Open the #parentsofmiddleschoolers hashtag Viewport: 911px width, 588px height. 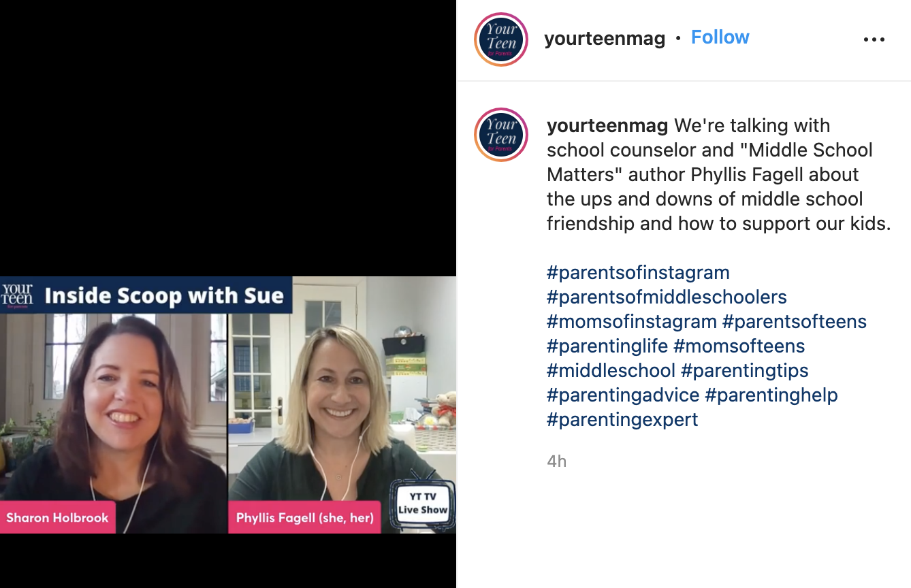pyautogui.click(x=667, y=297)
